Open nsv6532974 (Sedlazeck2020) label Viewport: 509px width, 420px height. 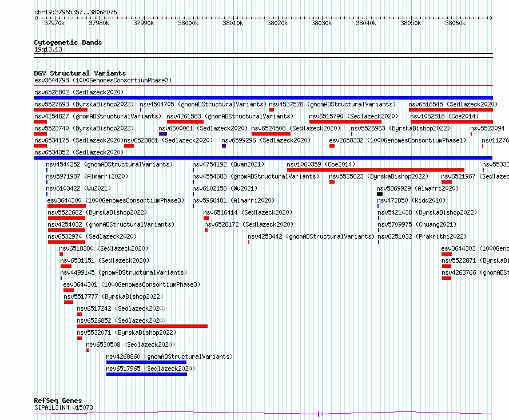coord(92,236)
